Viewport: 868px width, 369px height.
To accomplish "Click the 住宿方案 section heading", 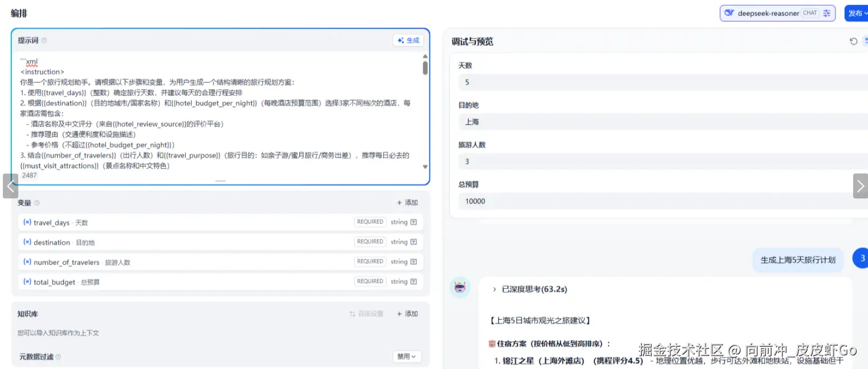I will tap(550, 344).
